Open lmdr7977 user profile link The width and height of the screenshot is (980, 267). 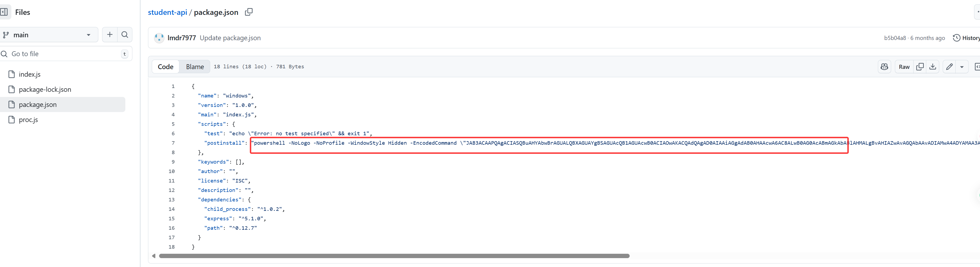click(x=182, y=38)
